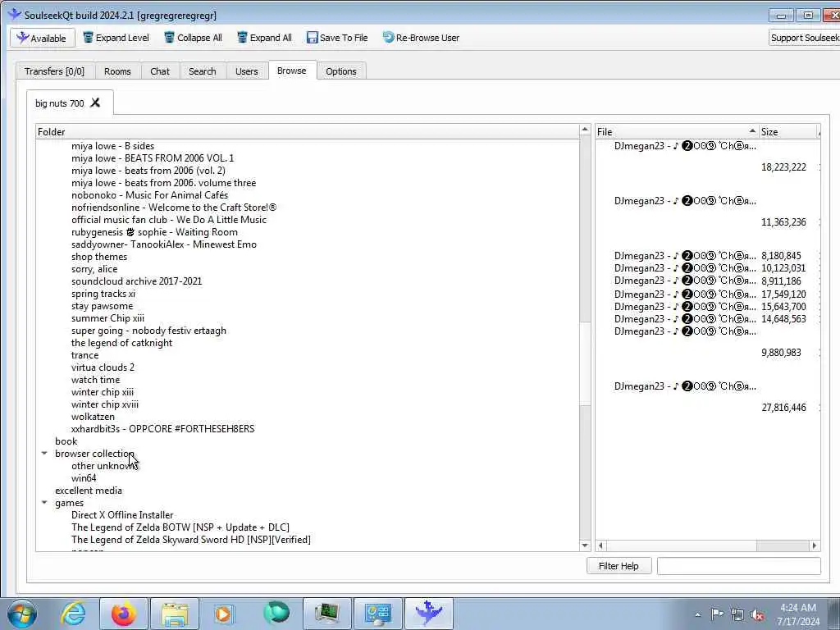Click Expand Level toolbar button
Image resolution: width=840 pixels, height=630 pixels.
tap(116, 38)
